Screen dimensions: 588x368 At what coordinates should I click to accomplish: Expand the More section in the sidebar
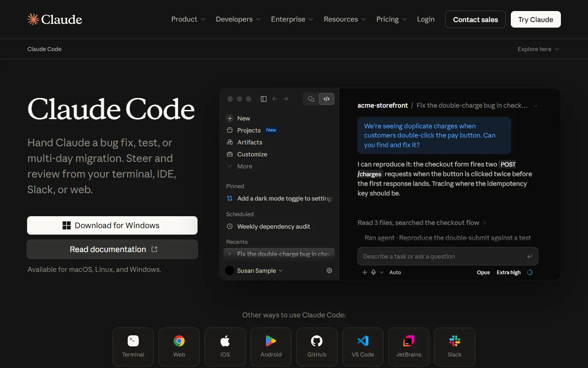tap(239, 166)
